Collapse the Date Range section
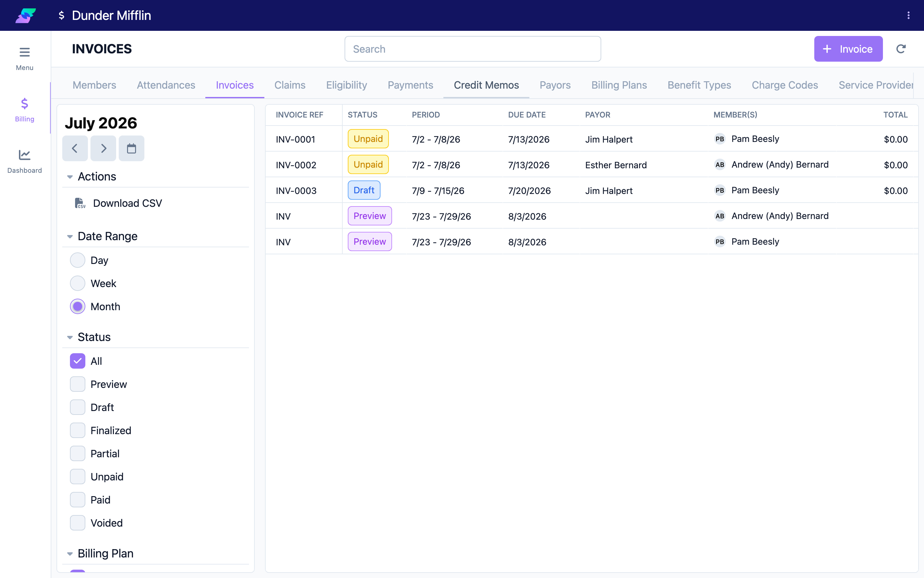This screenshot has width=924, height=578. tap(70, 237)
